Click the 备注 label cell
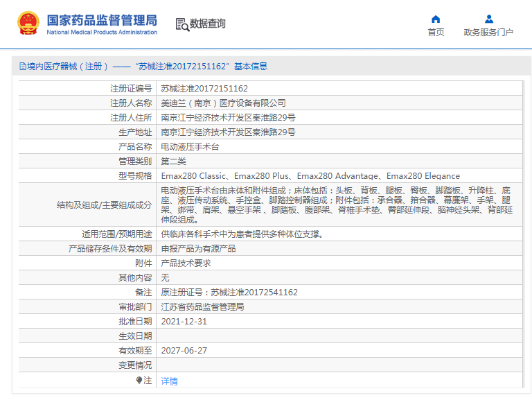 pyautogui.click(x=87, y=293)
